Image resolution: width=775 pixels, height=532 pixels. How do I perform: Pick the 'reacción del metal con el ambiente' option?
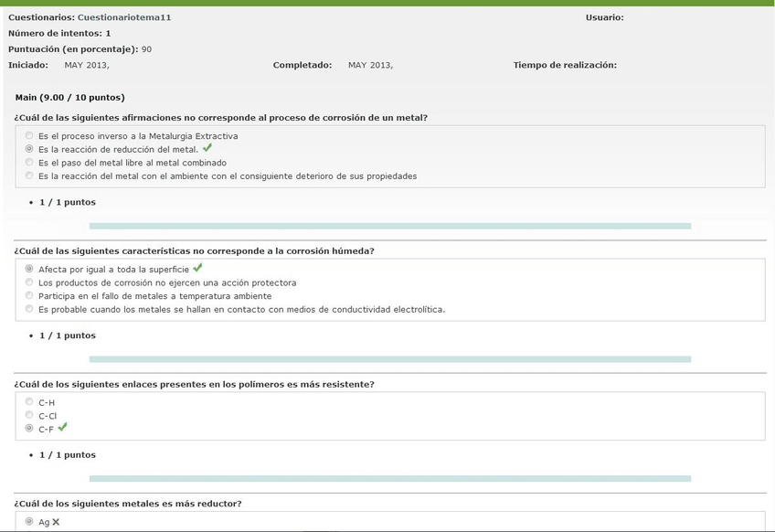(29, 176)
